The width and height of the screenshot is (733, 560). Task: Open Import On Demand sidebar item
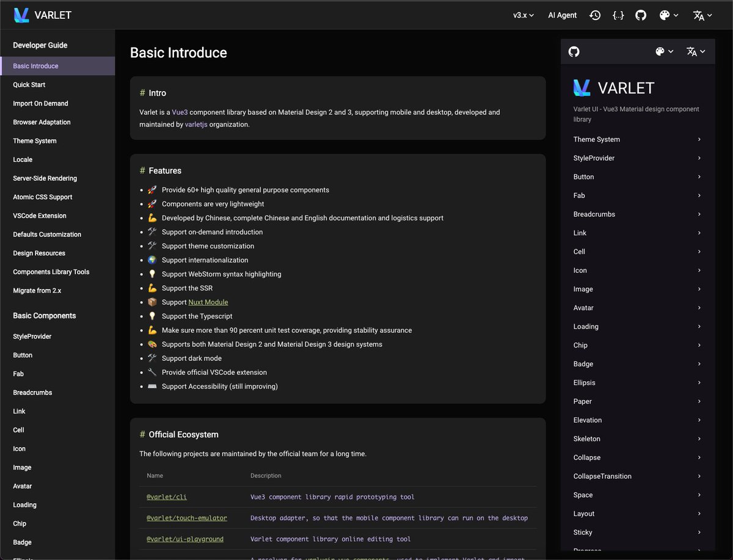[x=57, y=103]
